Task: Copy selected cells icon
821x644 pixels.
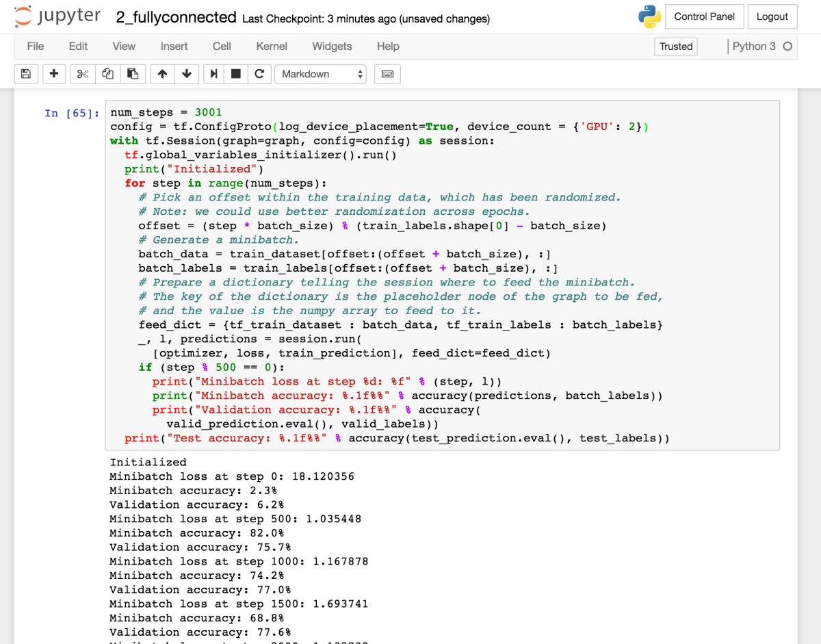Action: (x=107, y=74)
